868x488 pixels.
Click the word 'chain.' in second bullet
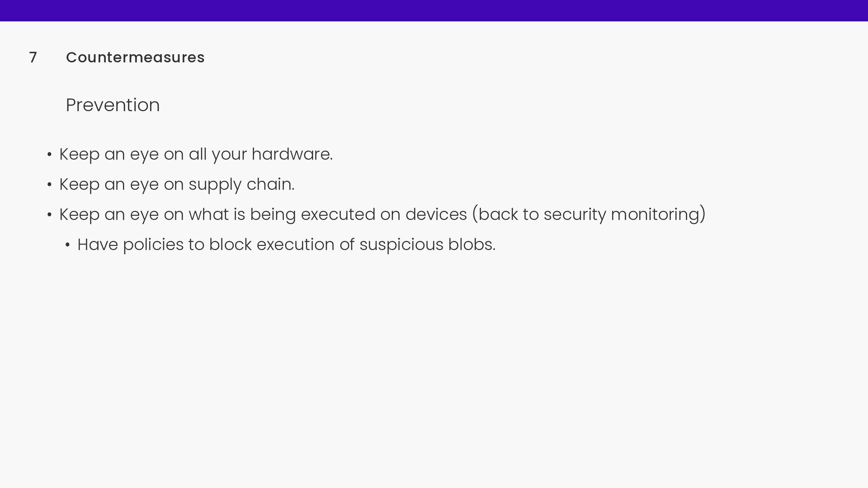point(270,185)
